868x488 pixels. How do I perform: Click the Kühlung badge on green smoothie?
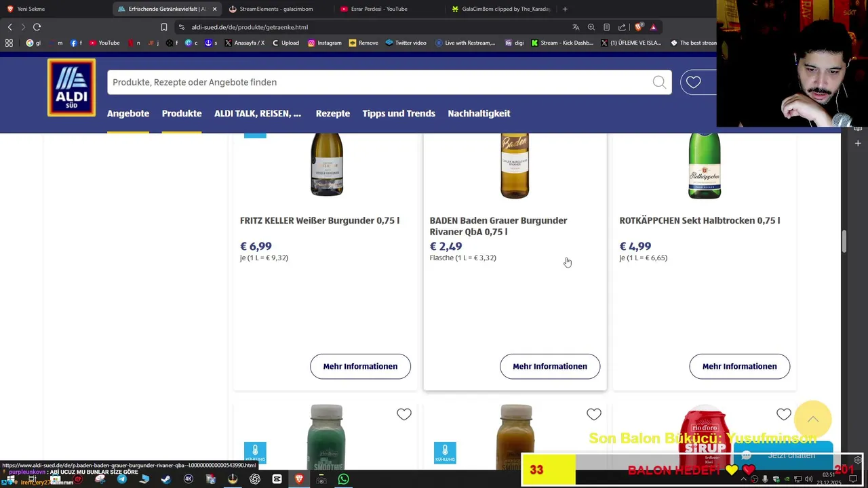point(255,453)
